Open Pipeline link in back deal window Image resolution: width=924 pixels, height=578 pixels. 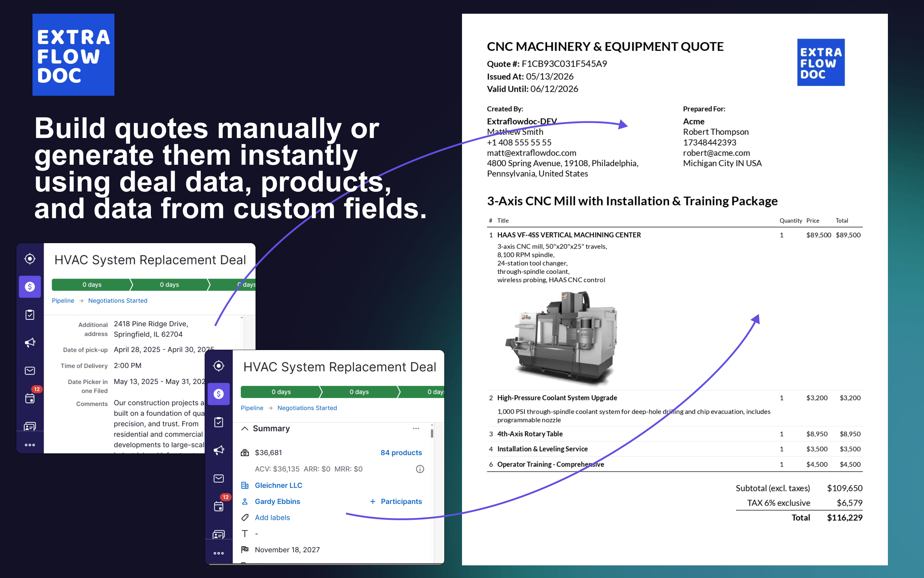coord(63,301)
